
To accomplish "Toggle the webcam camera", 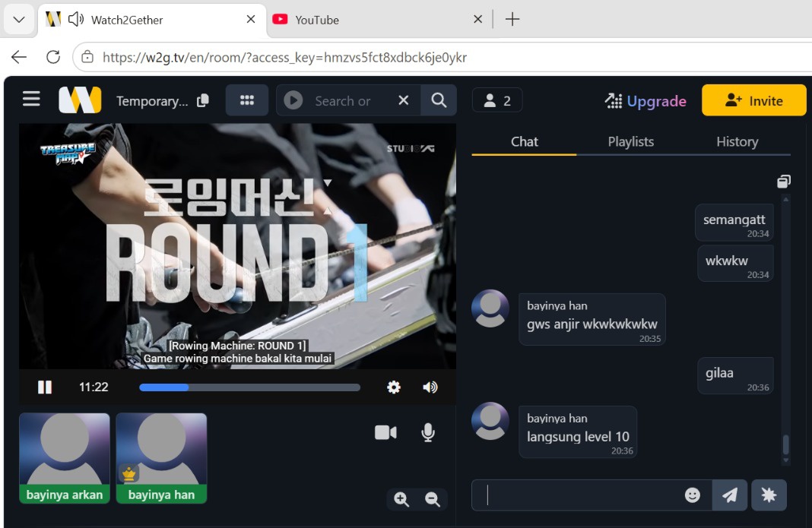I will point(385,432).
